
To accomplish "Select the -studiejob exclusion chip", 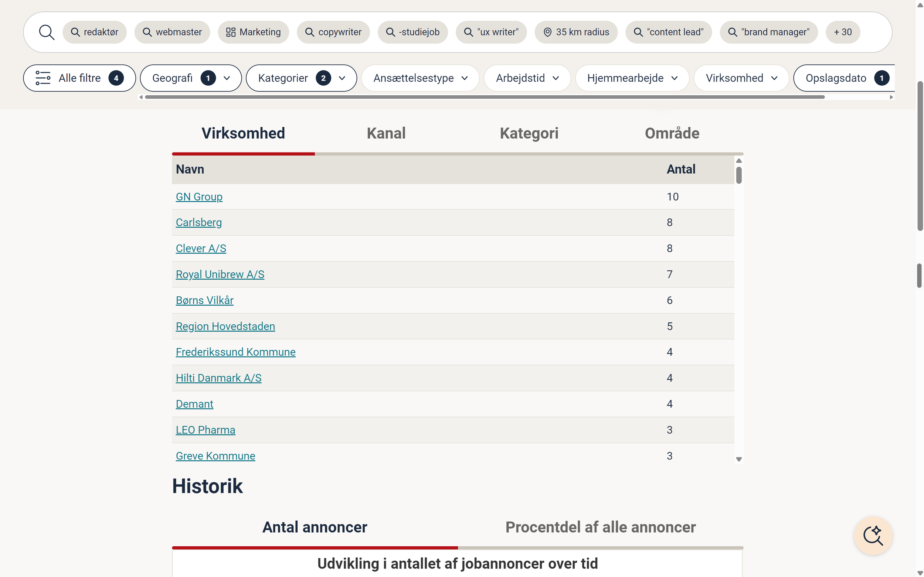I will (413, 32).
